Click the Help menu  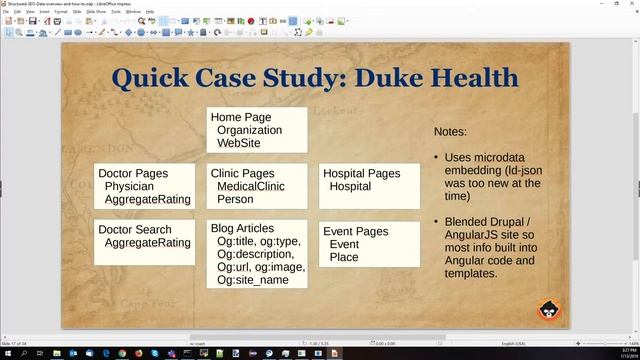coord(150,11)
